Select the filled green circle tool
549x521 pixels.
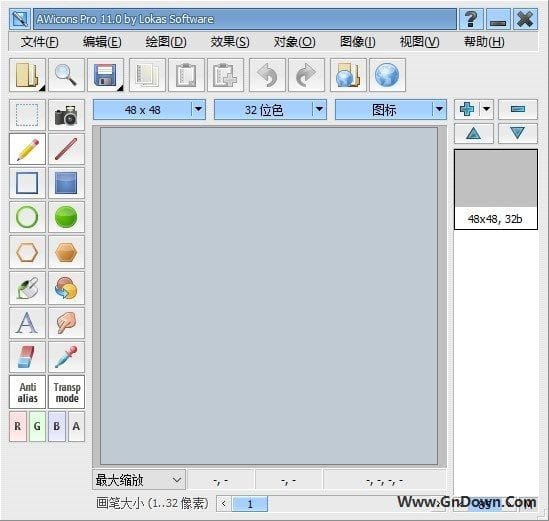[66, 217]
